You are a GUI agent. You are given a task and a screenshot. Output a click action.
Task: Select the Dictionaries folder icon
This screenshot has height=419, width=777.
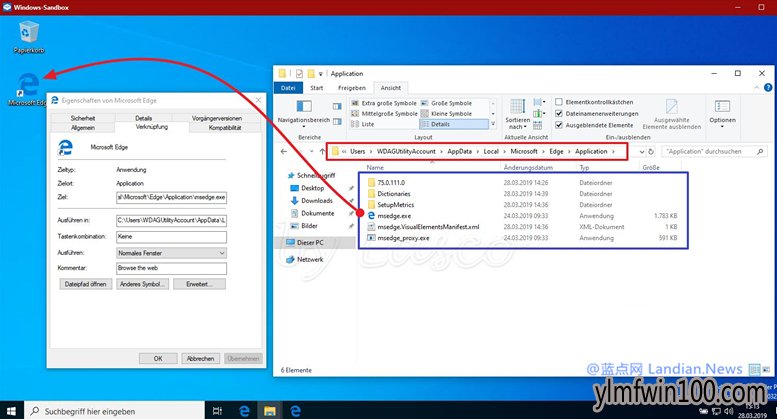click(x=371, y=194)
